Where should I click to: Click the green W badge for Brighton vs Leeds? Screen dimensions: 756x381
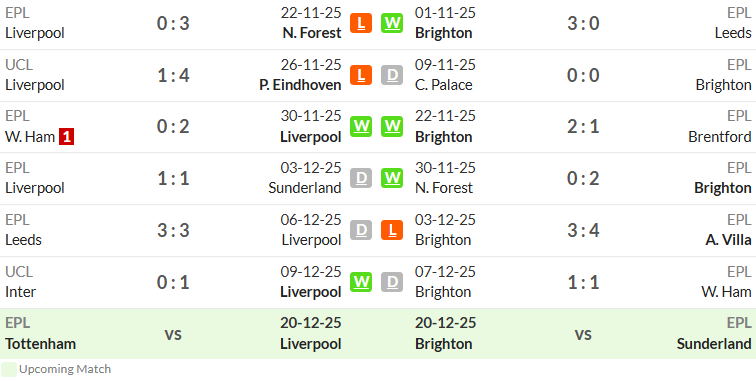[x=392, y=23]
